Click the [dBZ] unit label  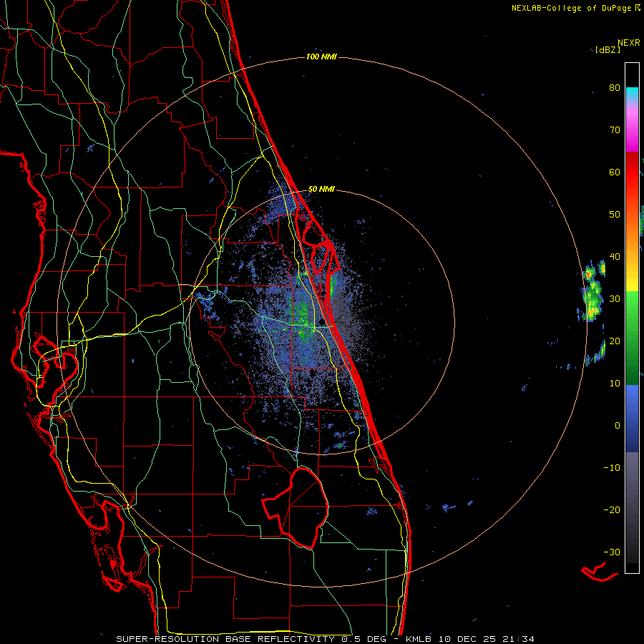[608, 50]
